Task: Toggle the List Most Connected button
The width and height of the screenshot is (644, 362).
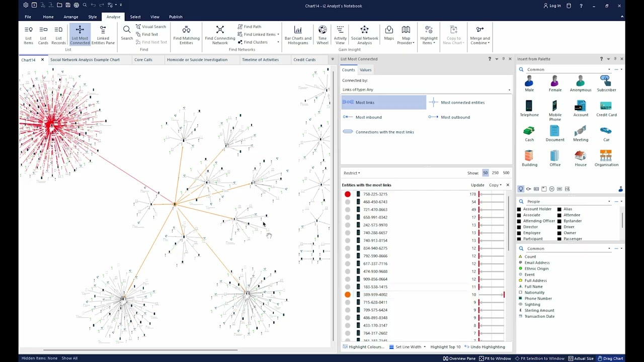Action: (x=79, y=35)
